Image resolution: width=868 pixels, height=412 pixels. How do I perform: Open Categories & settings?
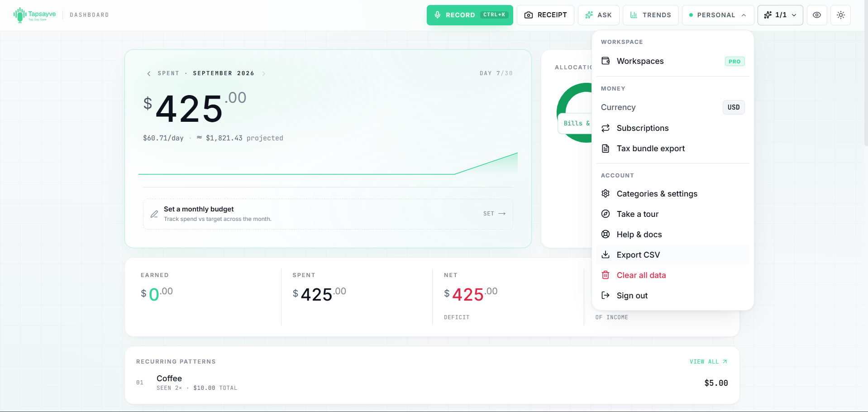tap(673, 194)
